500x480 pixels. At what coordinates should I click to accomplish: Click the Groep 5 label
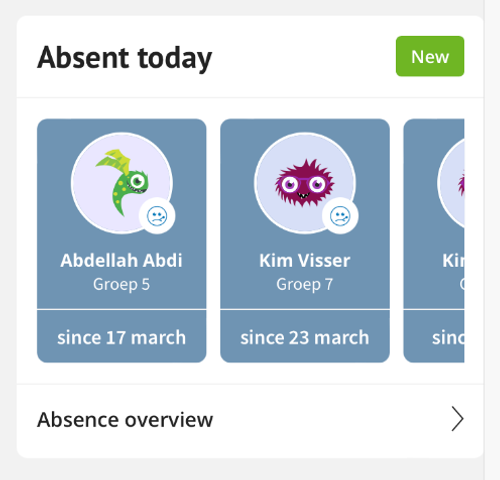click(x=121, y=284)
